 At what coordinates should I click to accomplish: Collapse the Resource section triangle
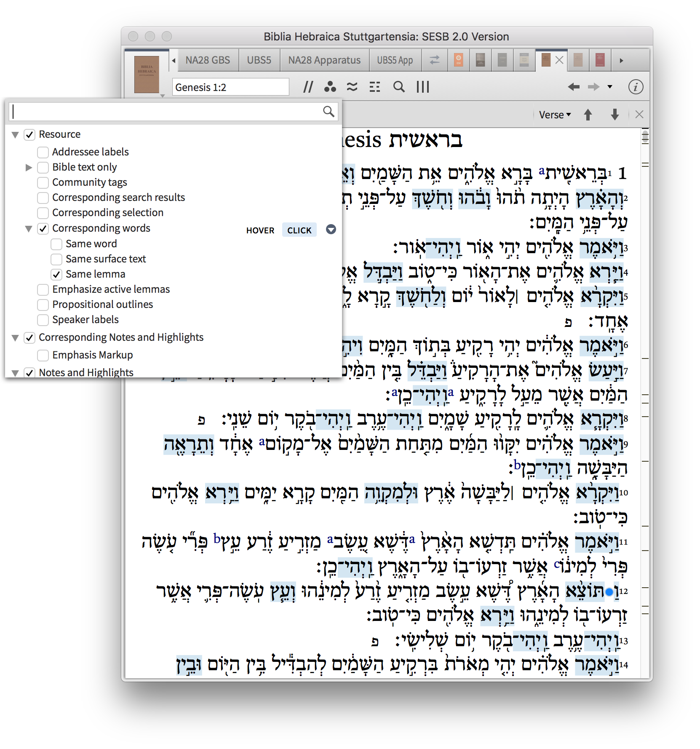coord(15,135)
